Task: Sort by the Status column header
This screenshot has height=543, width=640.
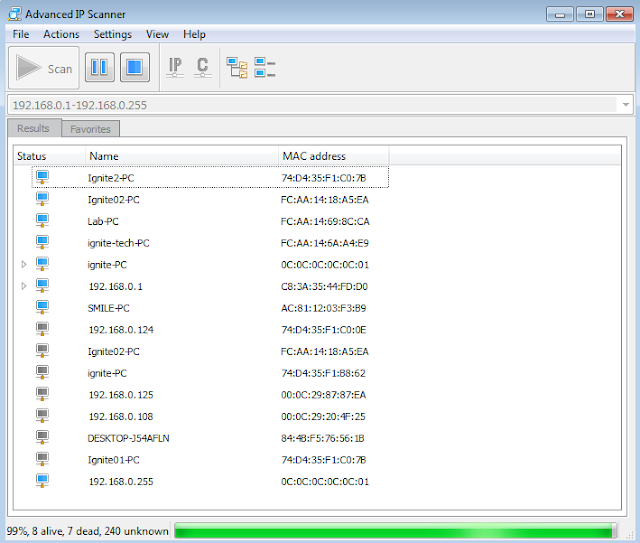Action: (x=49, y=156)
